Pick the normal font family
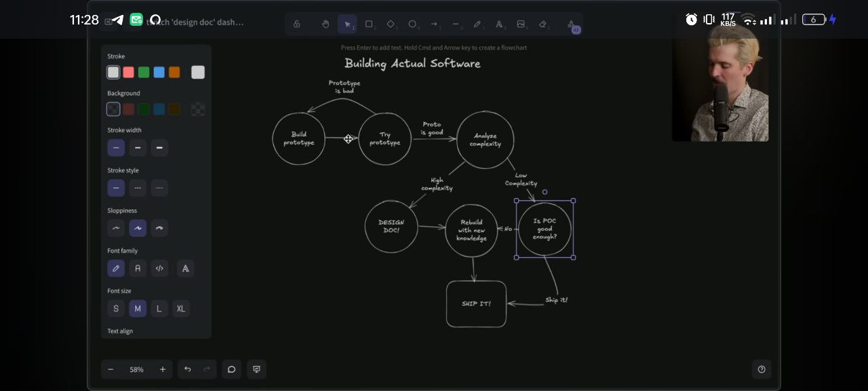Viewport: 868px width, 391px height. pos(138,268)
